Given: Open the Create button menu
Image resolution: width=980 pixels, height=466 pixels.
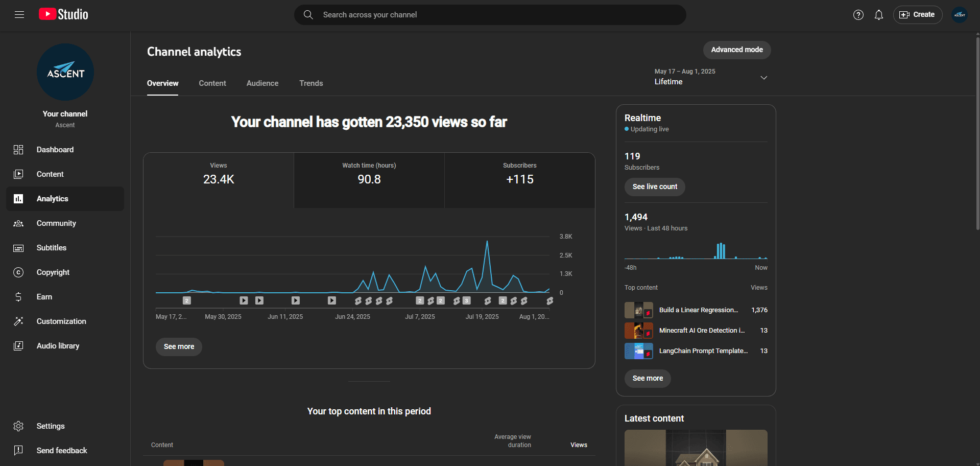Looking at the screenshot, I should pos(917,15).
